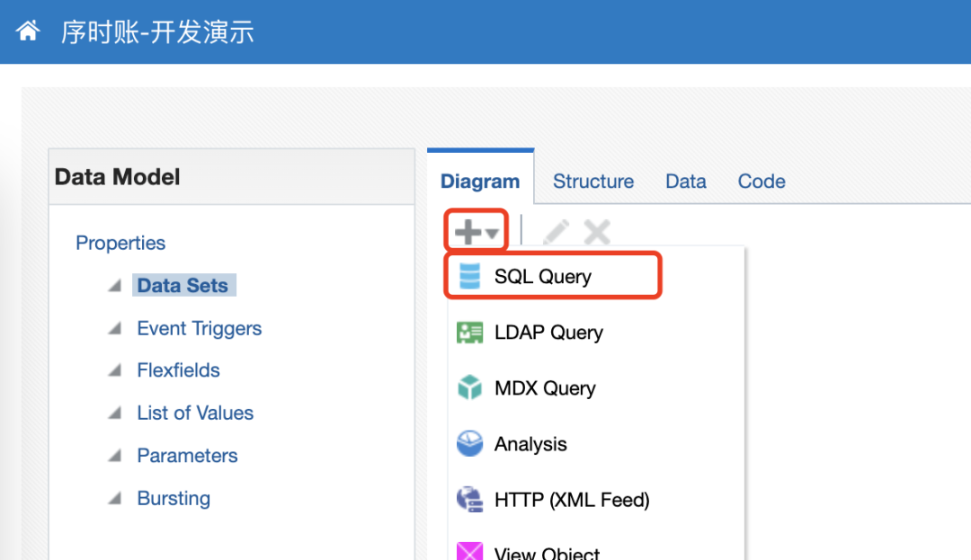Click the delete data set X icon
Image resolution: width=971 pixels, height=560 pixels.
pyautogui.click(x=597, y=232)
